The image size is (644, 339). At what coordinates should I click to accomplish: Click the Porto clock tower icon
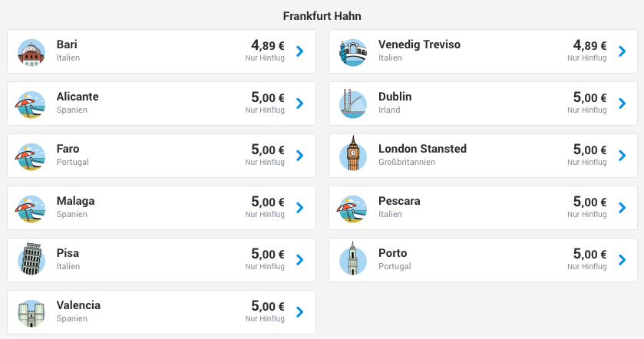pos(353,258)
